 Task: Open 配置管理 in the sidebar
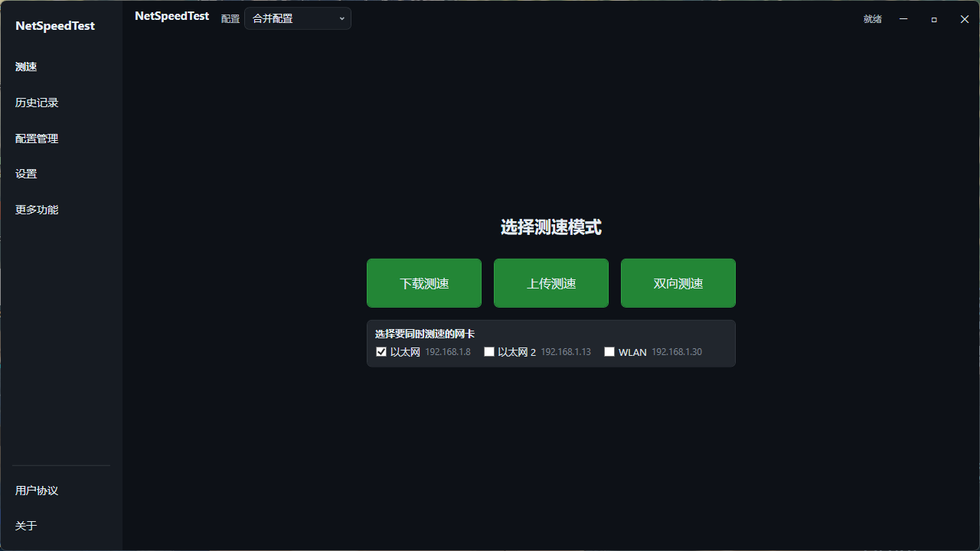[37, 139]
